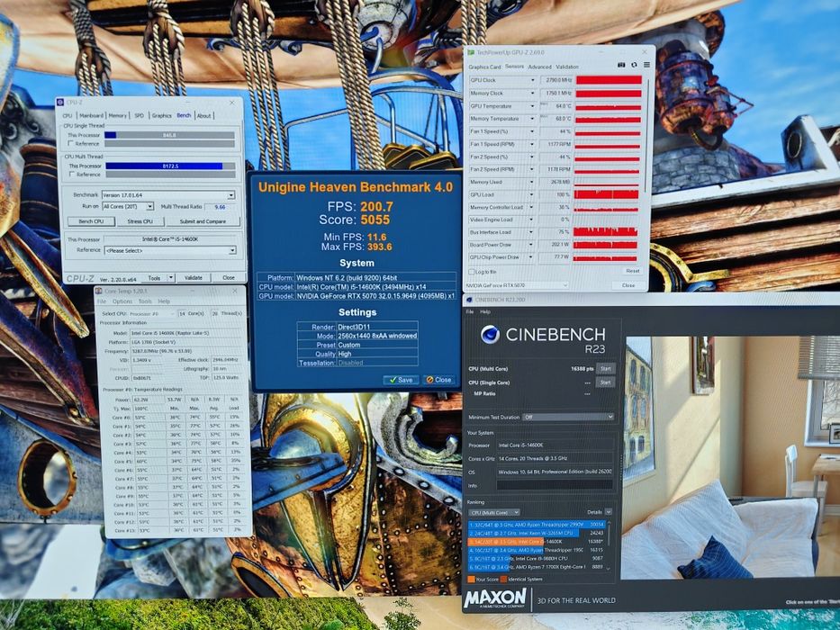This screenshot has width=840, height=630.
Task: Expand the Details chevron in Cinebench
Action: [608, 512]
